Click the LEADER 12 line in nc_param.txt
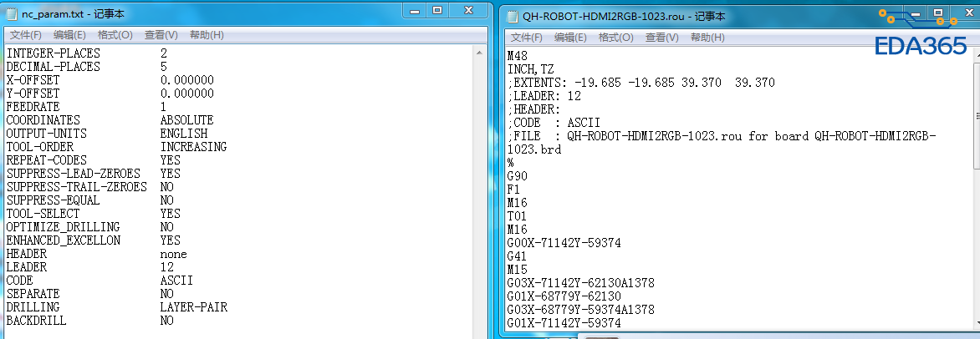 coord(90,267)
